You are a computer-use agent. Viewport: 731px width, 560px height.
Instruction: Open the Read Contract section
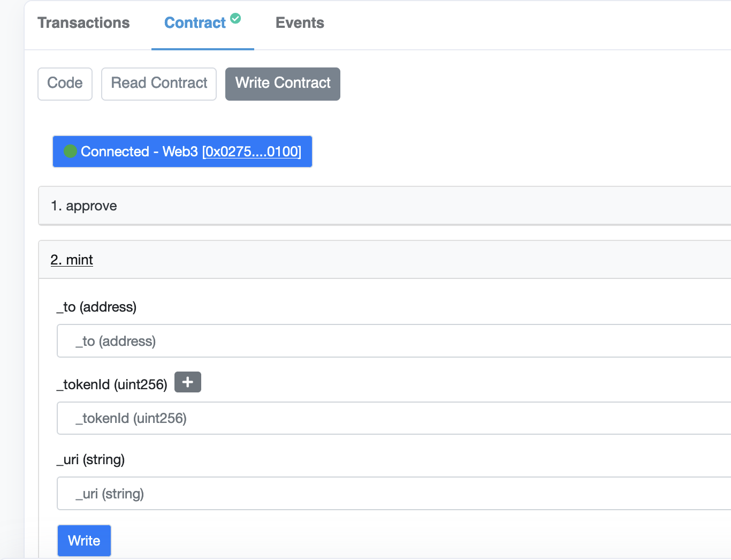[159, 84]
